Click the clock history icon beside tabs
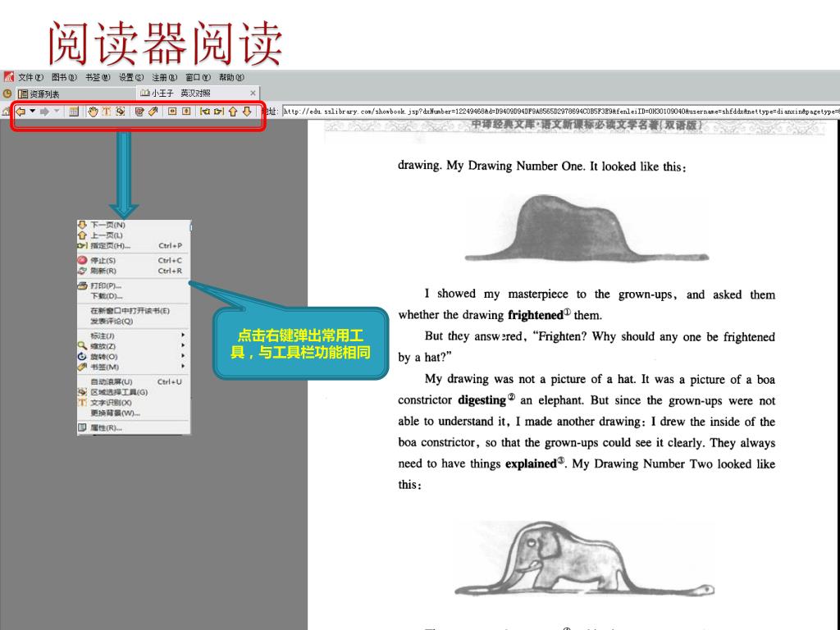 (x=7, y=94)
